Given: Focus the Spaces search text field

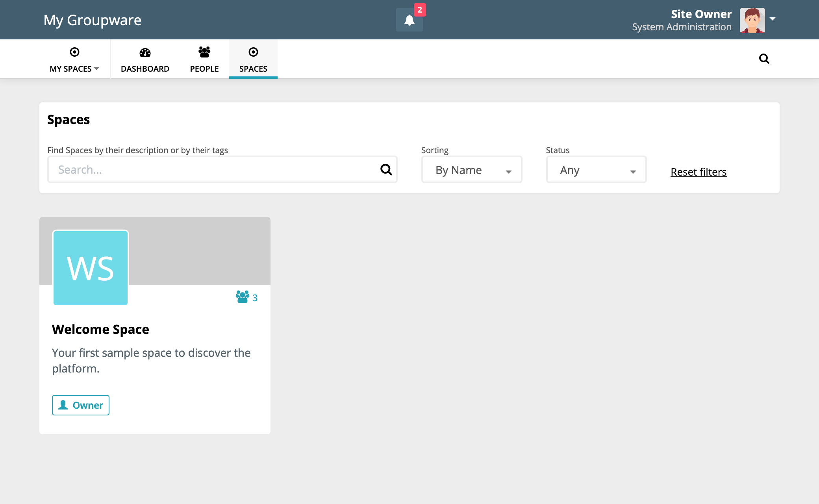Looking at the screenshot, I should [213, 170].
